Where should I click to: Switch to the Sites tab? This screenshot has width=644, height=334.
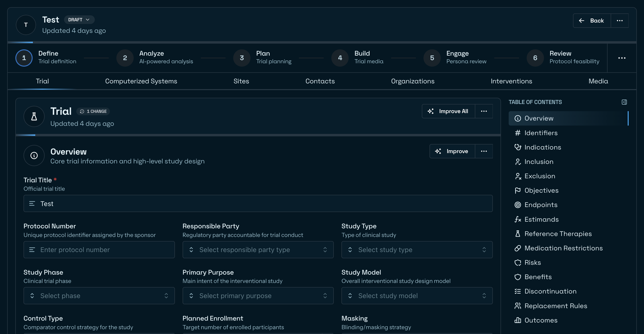click(241, 81)
